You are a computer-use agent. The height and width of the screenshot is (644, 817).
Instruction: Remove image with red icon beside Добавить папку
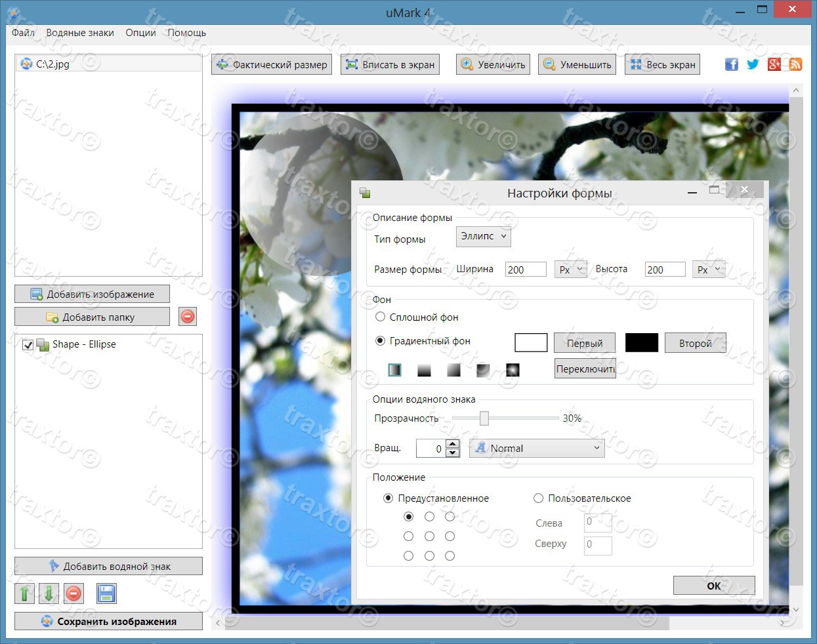(x=187, y=317)
